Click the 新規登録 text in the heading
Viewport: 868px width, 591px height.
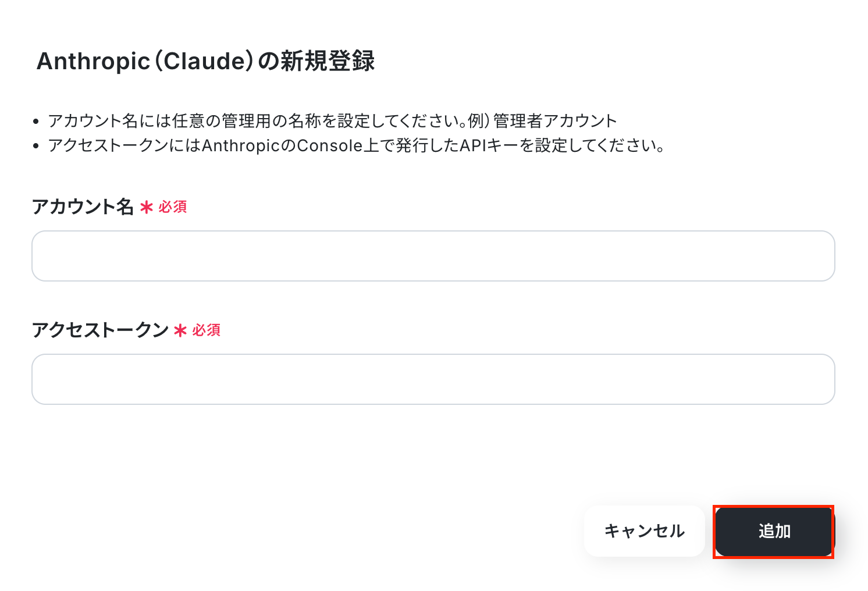328,61
